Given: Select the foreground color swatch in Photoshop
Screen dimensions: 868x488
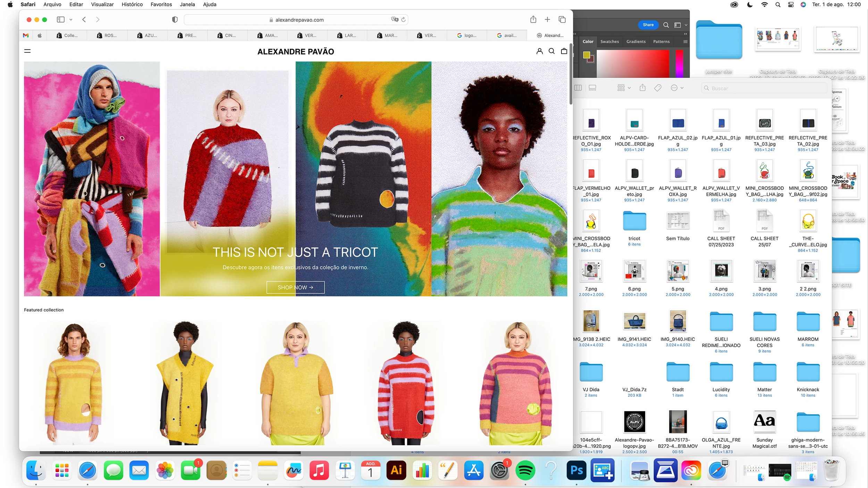Looking at the screenshot, I should 587,55.
